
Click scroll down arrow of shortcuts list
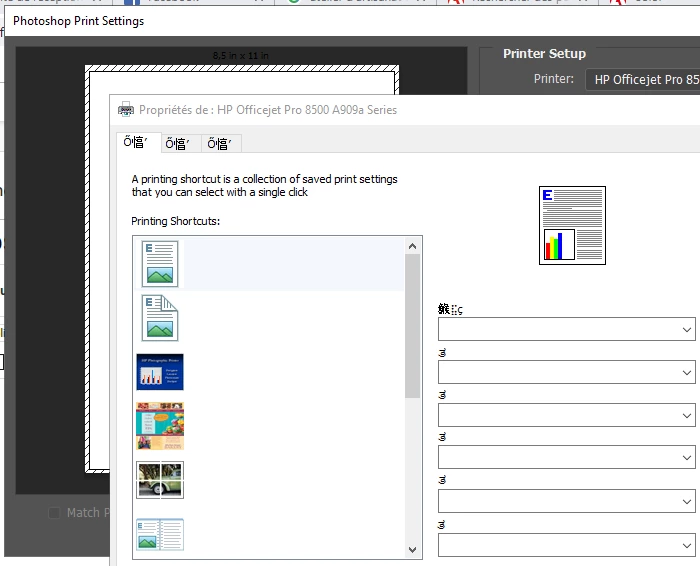412,549
